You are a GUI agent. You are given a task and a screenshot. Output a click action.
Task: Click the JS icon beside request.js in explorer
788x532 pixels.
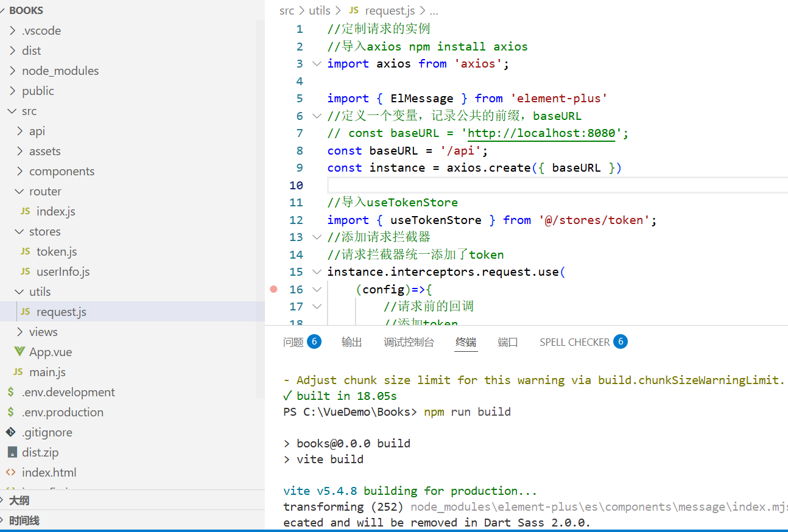point(25,312)
